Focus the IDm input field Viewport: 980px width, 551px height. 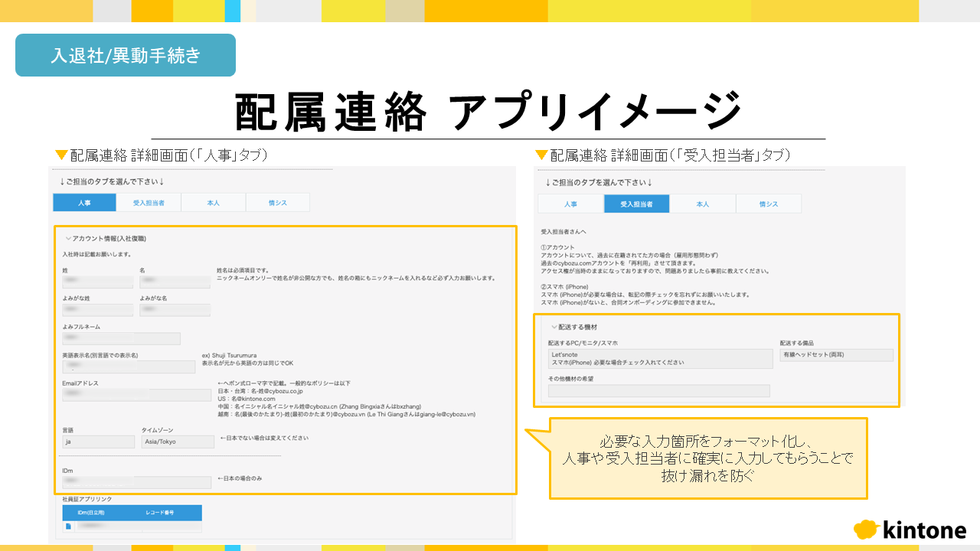137,482
